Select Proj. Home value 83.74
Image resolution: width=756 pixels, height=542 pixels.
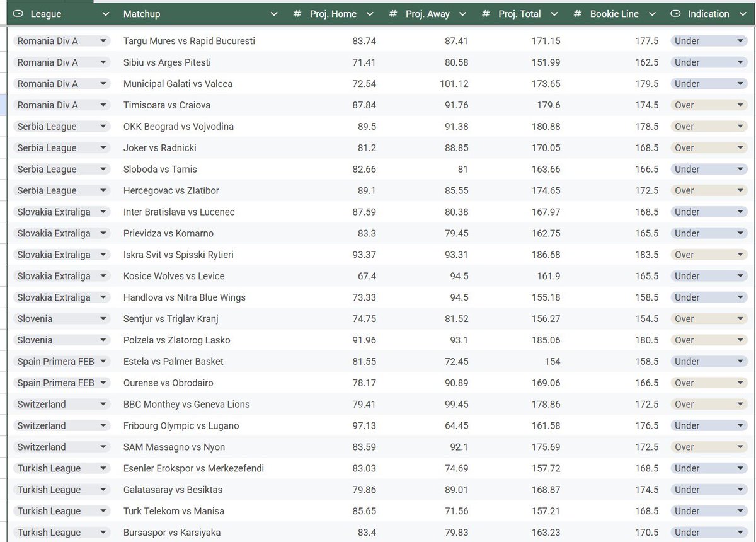pyautogui.click(x=364, y=41)
